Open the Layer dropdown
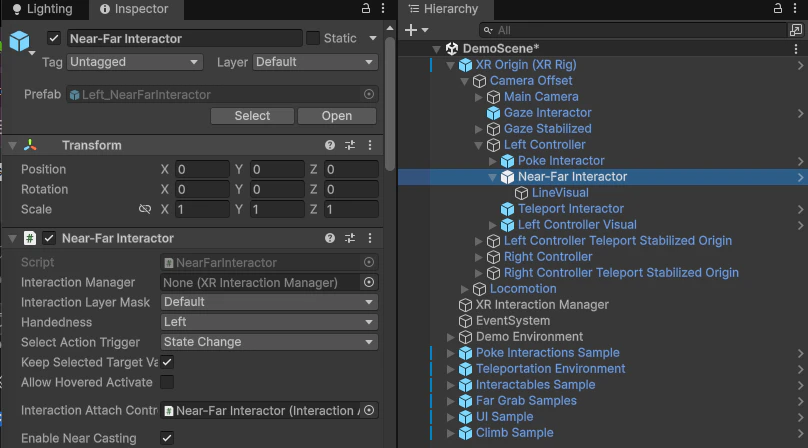This screenshot has width=808, height=448. pos(315,62)
